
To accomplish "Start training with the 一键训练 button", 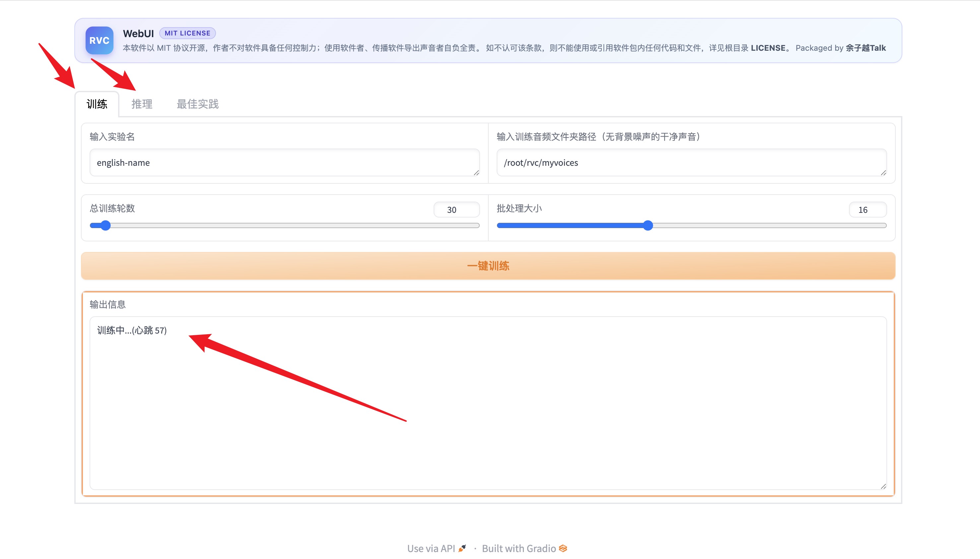I will coord(488,266).
